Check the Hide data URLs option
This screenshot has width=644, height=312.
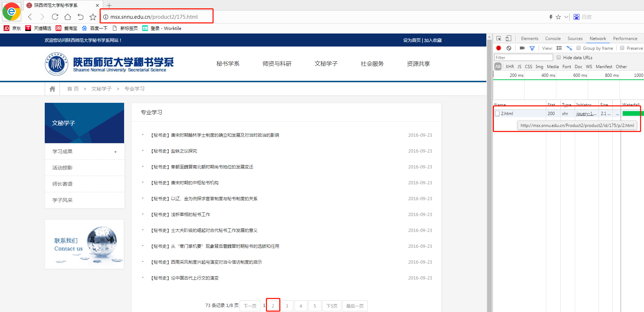coord(559,57)
